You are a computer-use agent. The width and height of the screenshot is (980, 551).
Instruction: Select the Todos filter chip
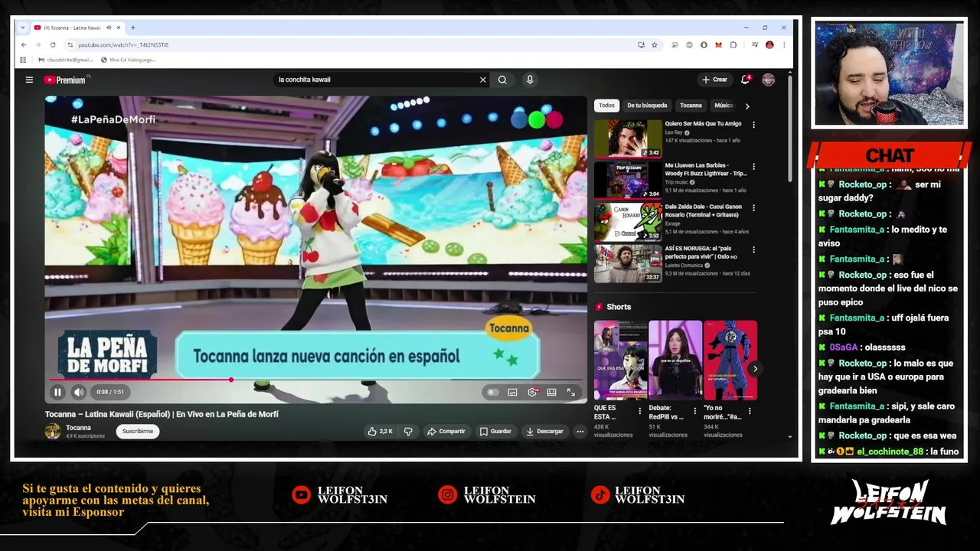tap(606, 106)
